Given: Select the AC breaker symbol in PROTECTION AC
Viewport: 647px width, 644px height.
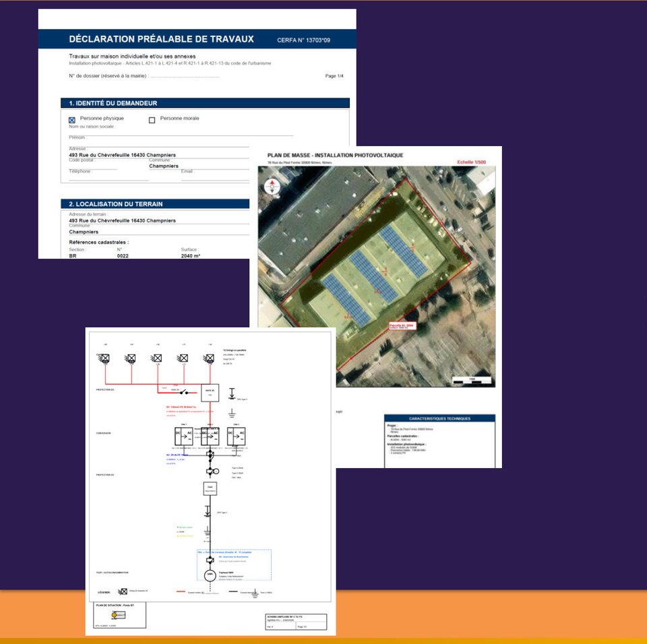Looking at the screenshot, I should pos(210,471).
